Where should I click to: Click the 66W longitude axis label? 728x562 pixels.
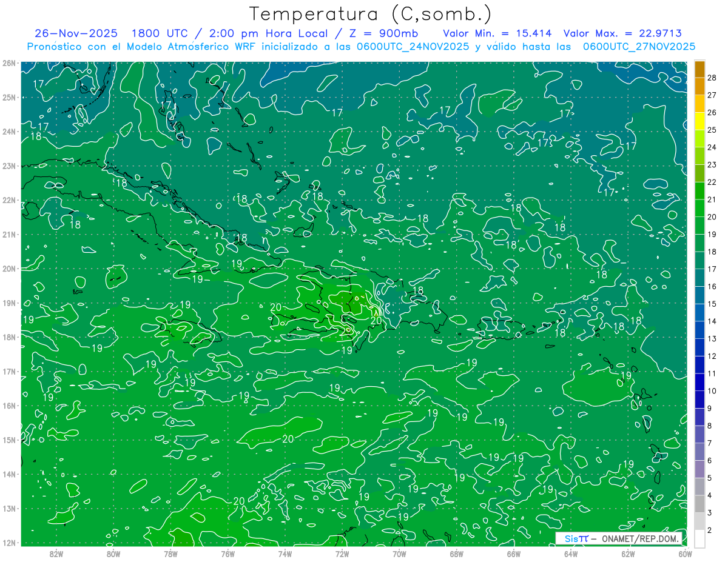coord(513,553)
